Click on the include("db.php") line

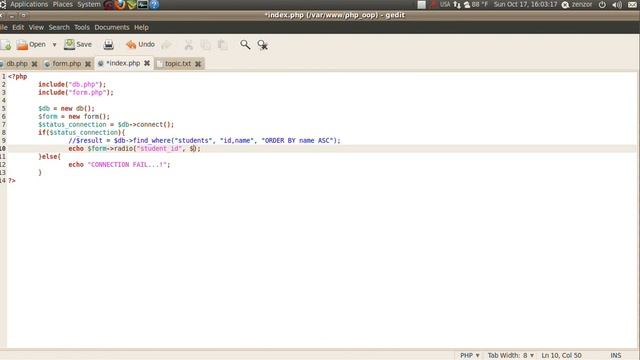tap(72, 84)
